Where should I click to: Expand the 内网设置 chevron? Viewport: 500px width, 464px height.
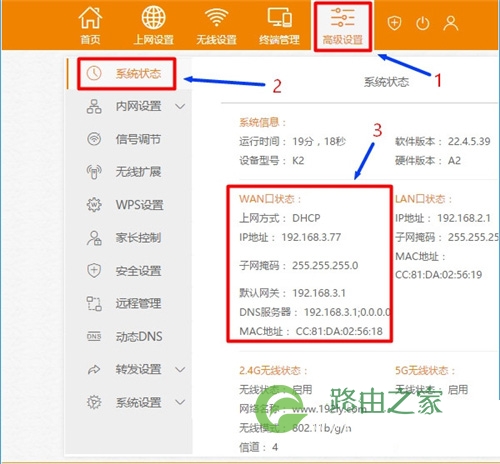[x=180, y=107]
